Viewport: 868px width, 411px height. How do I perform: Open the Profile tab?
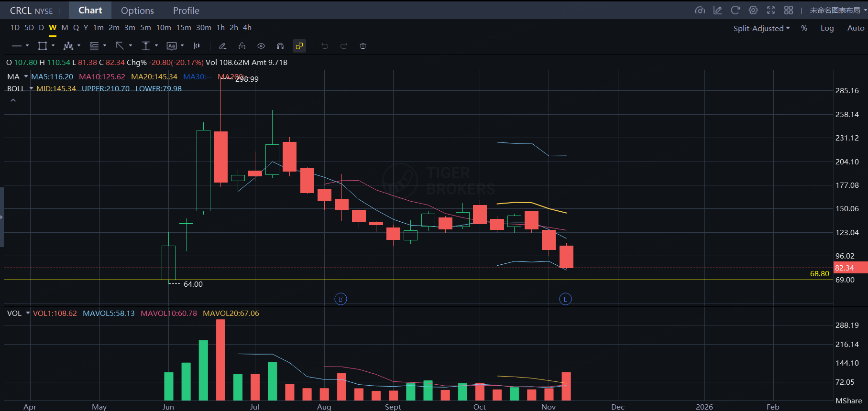(186, 11)
